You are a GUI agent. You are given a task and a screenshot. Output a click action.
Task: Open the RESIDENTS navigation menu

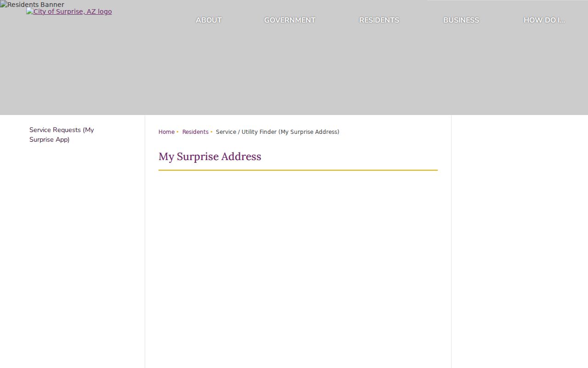point(379,20)
